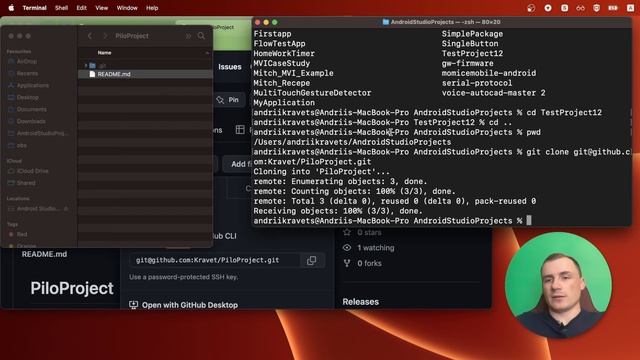640x360 pixels.
Task: Open the Terminal app menu
Action: pyautogui.click(x=34, y=8)
